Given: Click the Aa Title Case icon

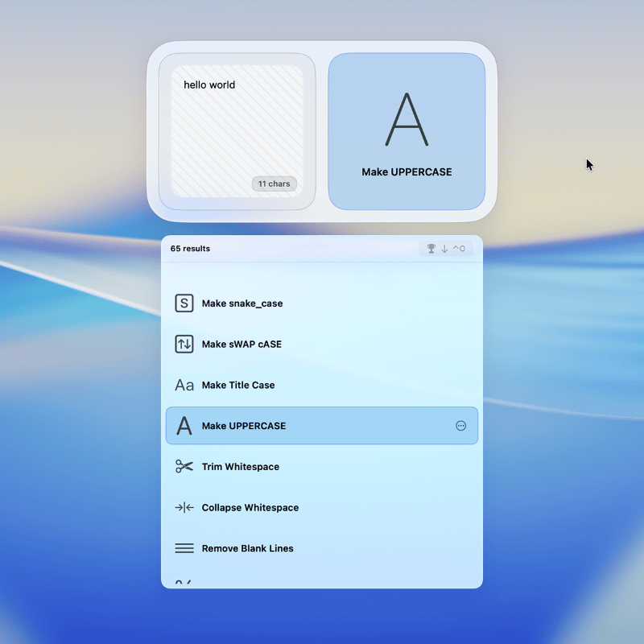Looking at the screenshot, I should [184, 386].
